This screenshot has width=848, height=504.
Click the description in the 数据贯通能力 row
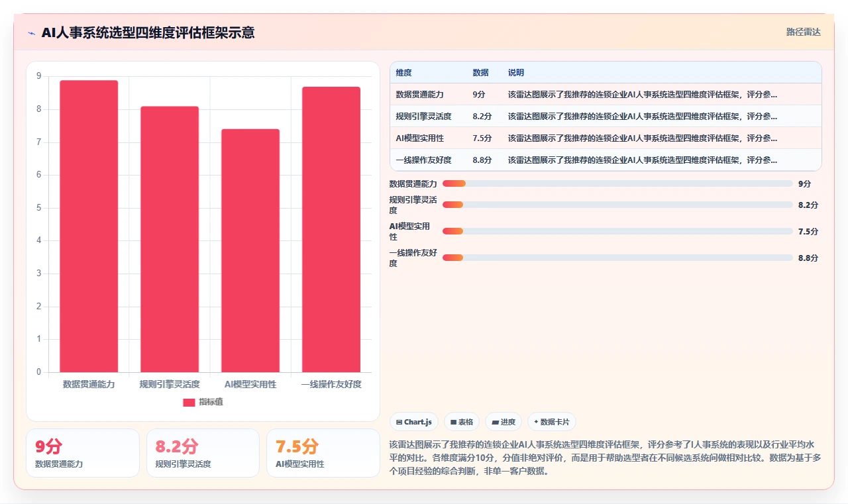point(642,94)
